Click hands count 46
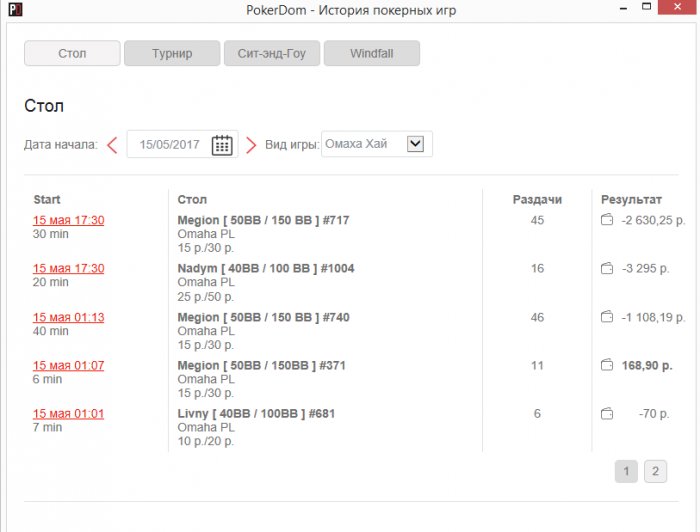This screenshot has height=532, width=700. [537, 317]
